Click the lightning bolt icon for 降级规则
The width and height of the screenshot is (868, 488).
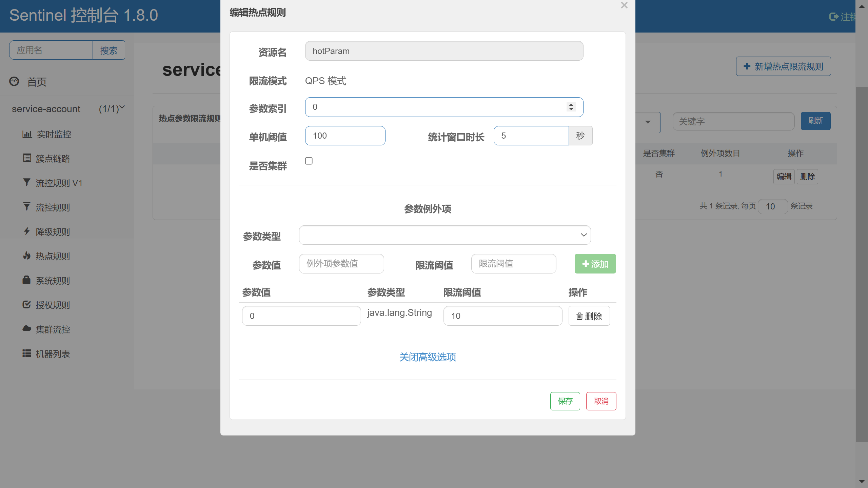pyautogui.click(x=26, y=231)
